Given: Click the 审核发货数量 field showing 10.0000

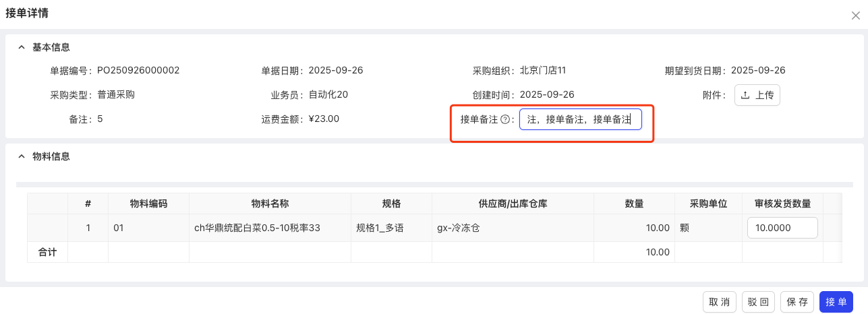Looking at the screenshot, I should (x=782, y=228).
